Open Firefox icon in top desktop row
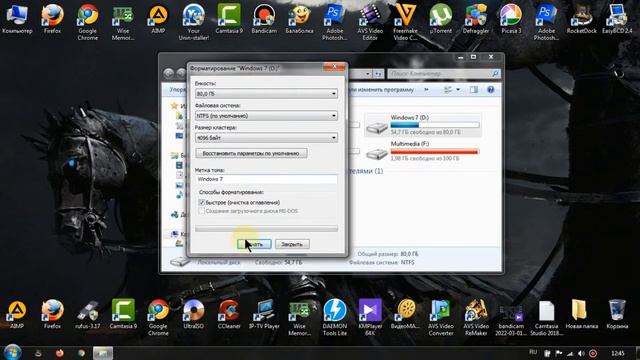This screenshot has height=360, width=640. 52,19
